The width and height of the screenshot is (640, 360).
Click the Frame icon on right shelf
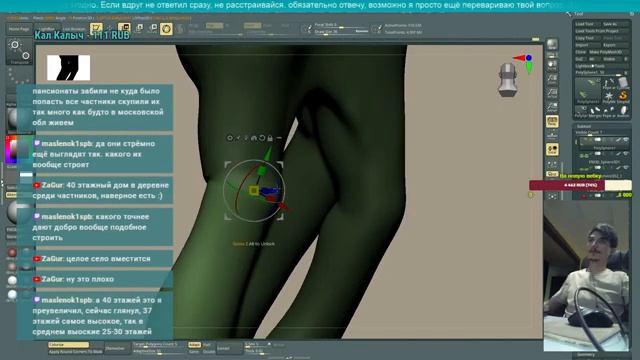(552, 196)
